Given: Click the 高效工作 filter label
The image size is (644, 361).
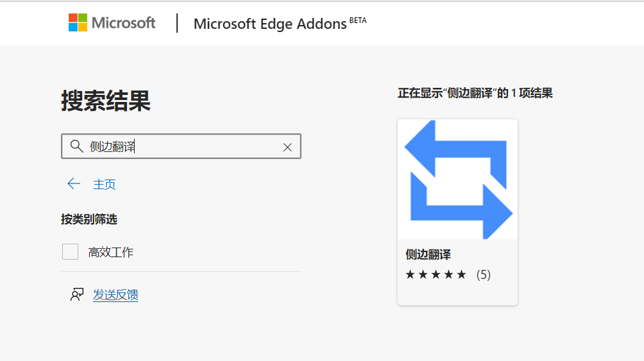Looking at the screenshot, I should point(111,252).
